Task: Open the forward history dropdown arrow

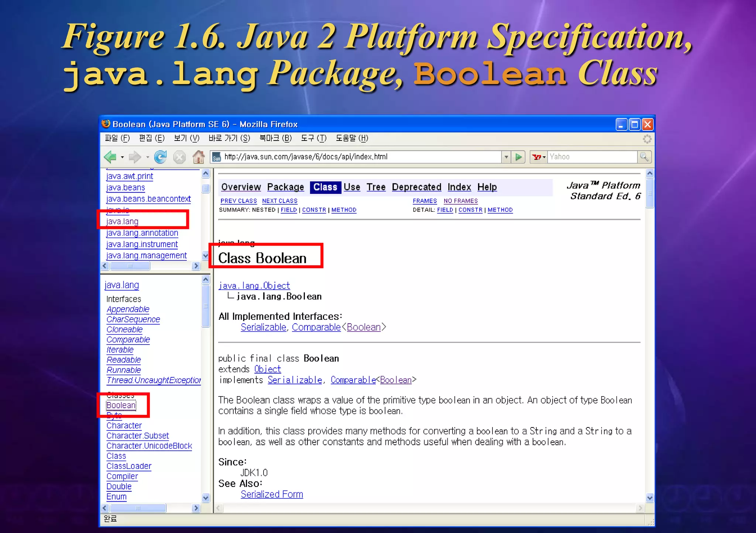Action: tap(148, 158)
